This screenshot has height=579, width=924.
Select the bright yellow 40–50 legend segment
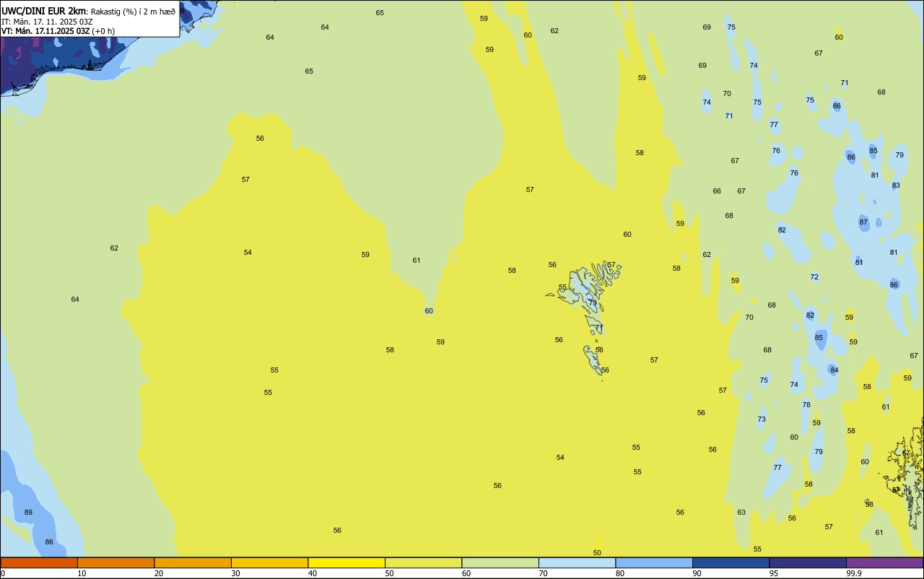point(346,562)
